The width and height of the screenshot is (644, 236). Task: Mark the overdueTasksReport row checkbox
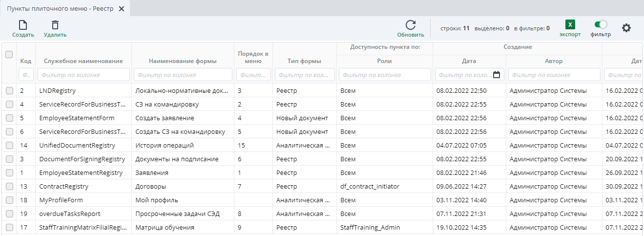9,214
